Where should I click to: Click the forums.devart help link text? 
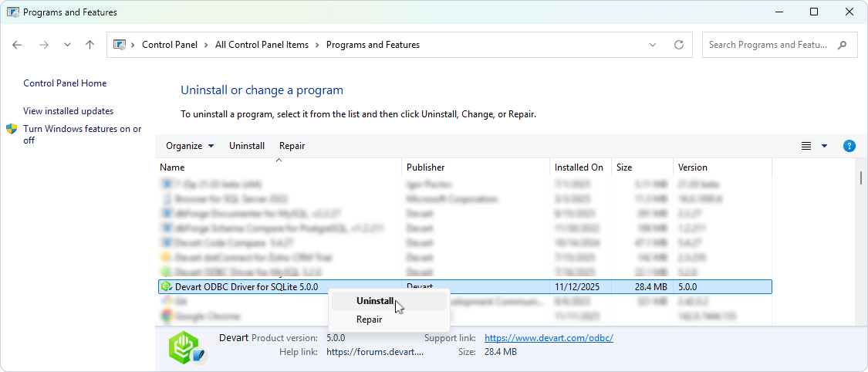[x=375, y=351]
